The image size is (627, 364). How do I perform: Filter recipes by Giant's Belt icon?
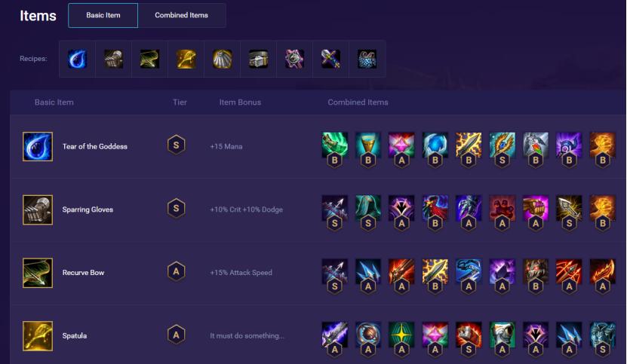pos(258,59)
